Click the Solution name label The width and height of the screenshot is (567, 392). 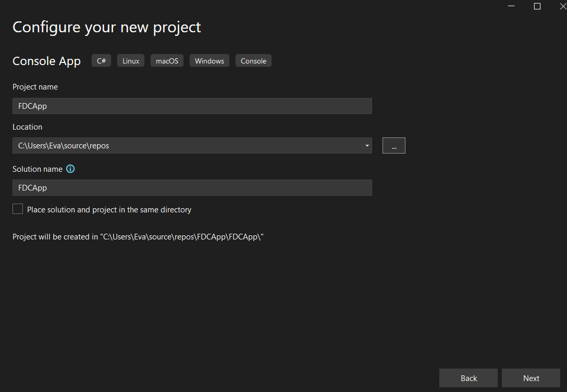click(x=38, y=169)
